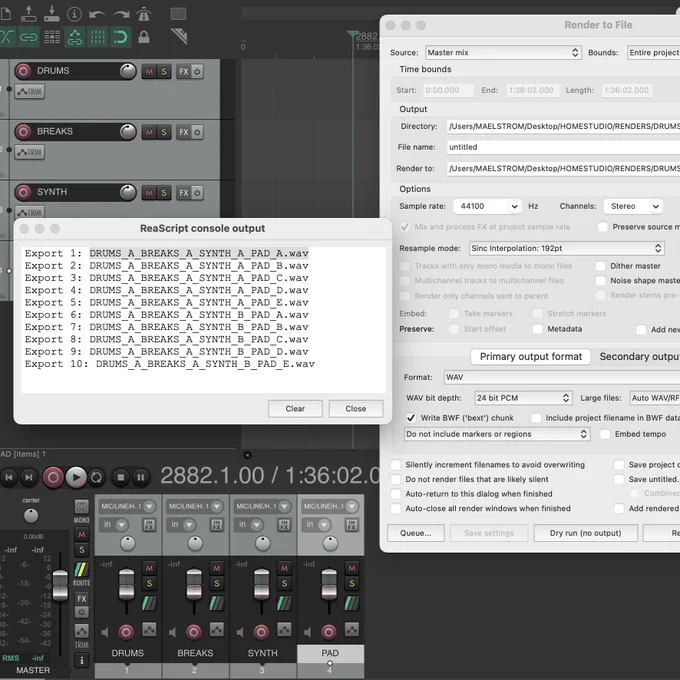Viewport: 680px width, 680px height.
Task: Arm the SYNTH track for recording
Action: (x=23, y=192)
